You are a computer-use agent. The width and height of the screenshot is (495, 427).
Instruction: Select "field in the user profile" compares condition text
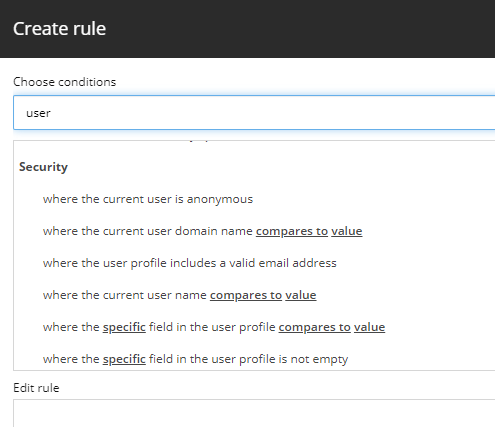212,327
